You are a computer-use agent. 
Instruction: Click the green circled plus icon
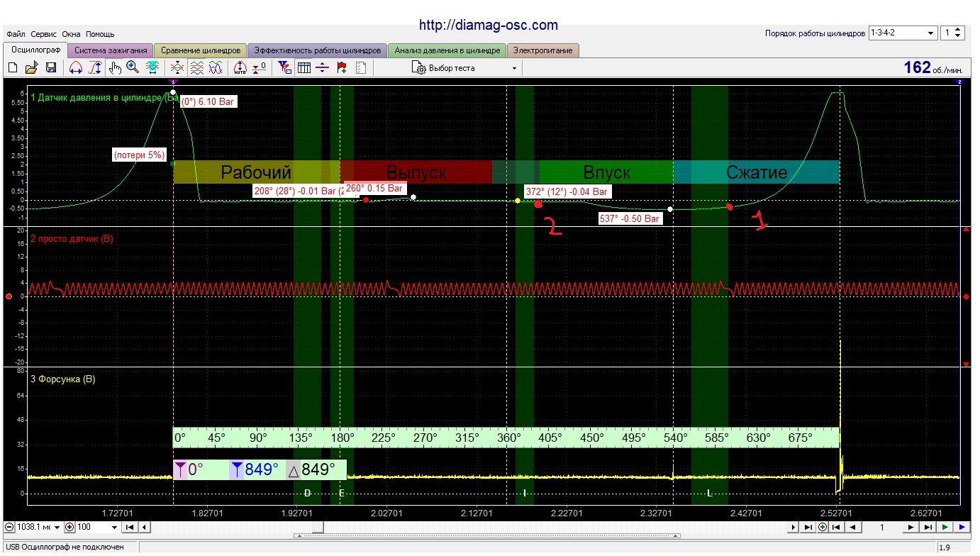pos(822,527)
